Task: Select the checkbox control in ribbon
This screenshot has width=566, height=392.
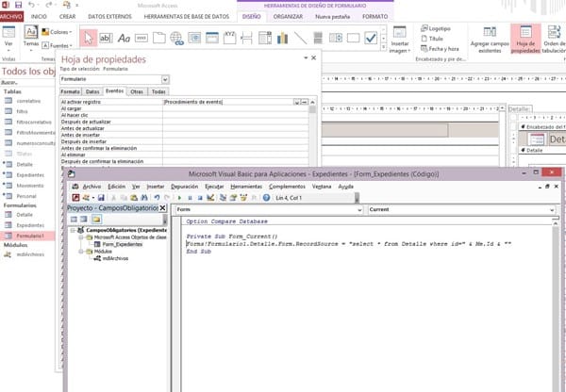Action: [372, 38]
